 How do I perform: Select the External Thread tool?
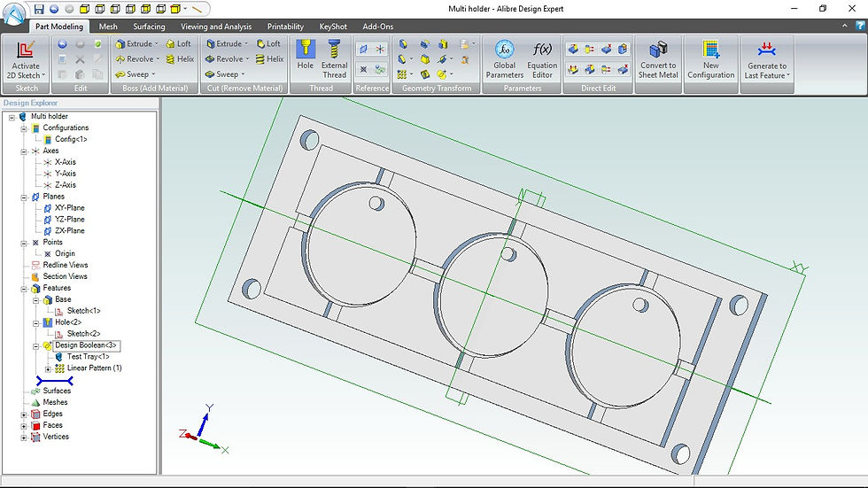tap(335, 58)
